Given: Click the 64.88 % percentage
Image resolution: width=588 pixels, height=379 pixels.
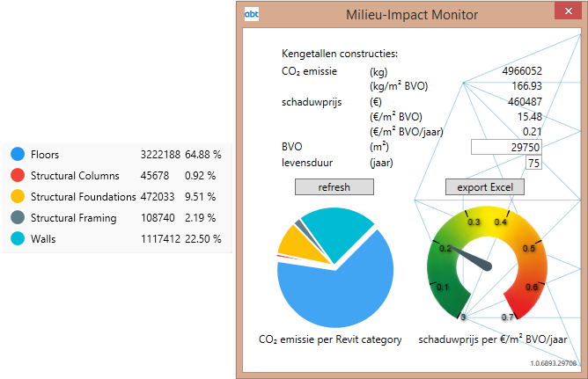Looking at the screenshot, I should point(202,155).
